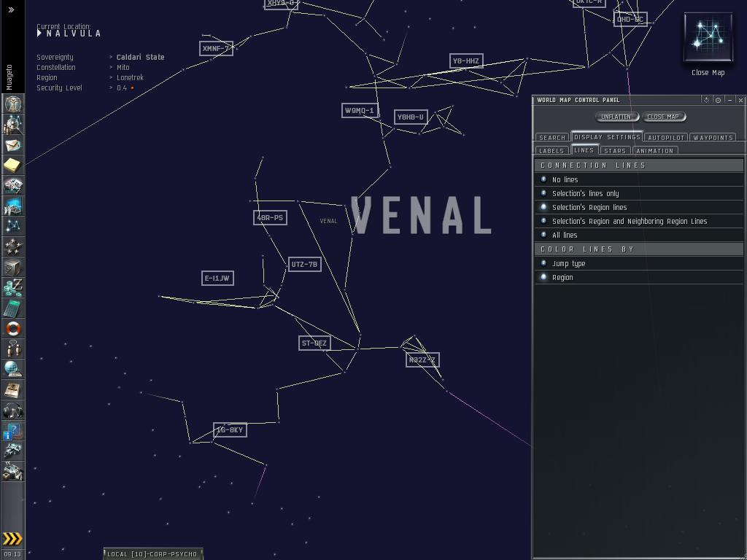Open the Assets cube icon
747x560 pixels.
click(x=13, y=267)
